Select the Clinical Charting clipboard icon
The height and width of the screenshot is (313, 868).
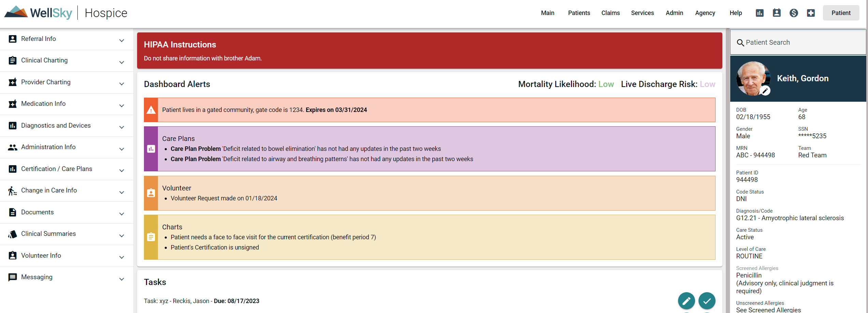pos(13,60)
